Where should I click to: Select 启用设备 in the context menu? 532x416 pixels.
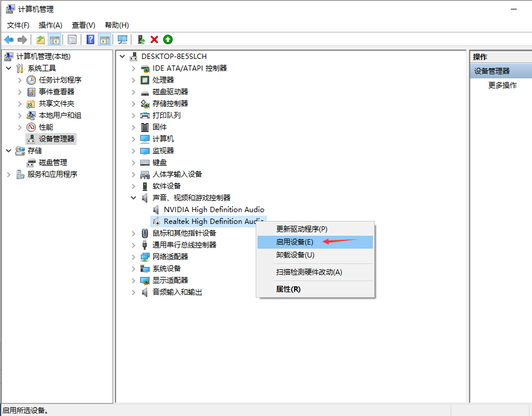coord(295,242)
